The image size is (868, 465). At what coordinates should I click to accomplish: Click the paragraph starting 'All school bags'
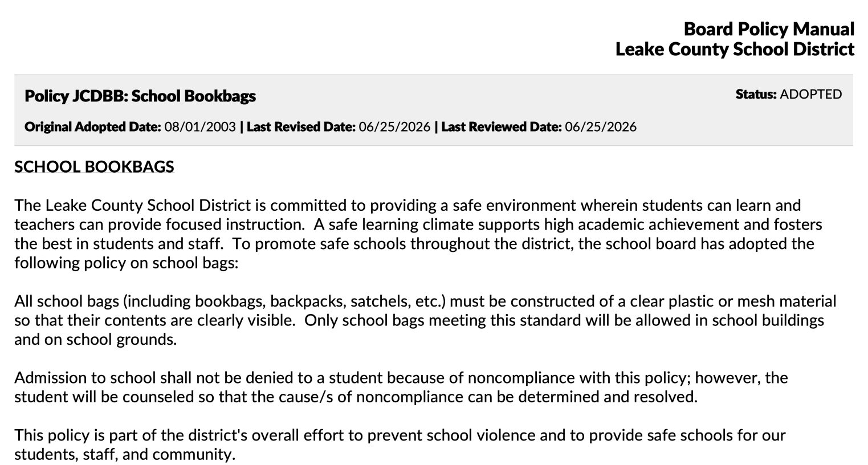click(x=425, y=320)
